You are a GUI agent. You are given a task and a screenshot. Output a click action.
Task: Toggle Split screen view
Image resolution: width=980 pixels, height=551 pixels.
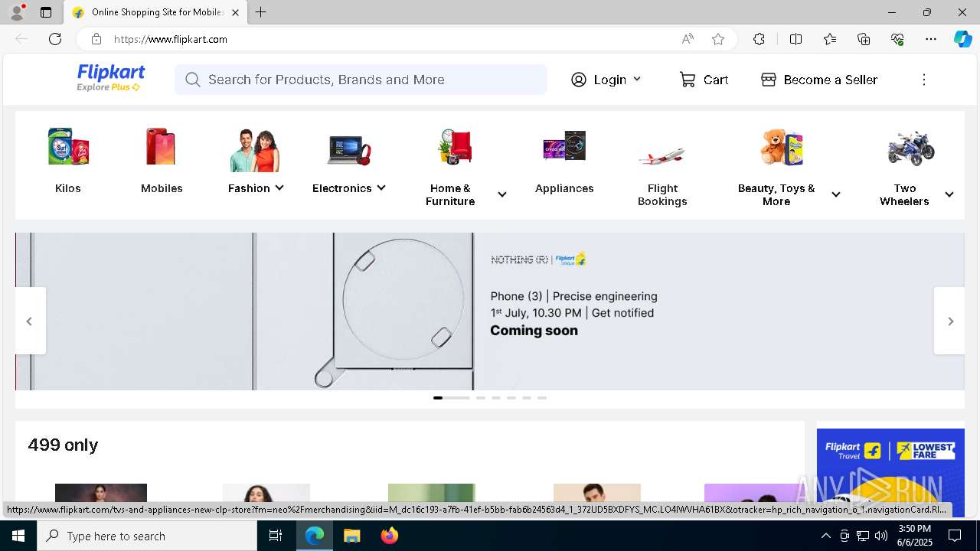(x=795, y=39)
